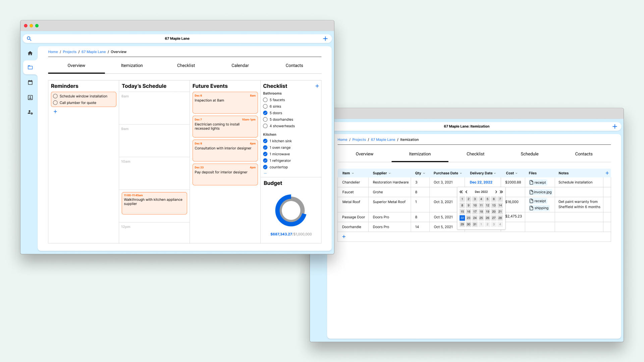Click the search magnifier icon
The image size is (644, 362).
pyautogui.click(x=29, y=39)
